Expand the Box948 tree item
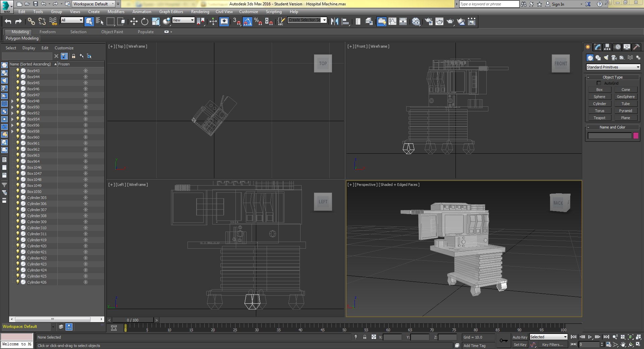Screen dimensions: 644x349 pos(12,101)
